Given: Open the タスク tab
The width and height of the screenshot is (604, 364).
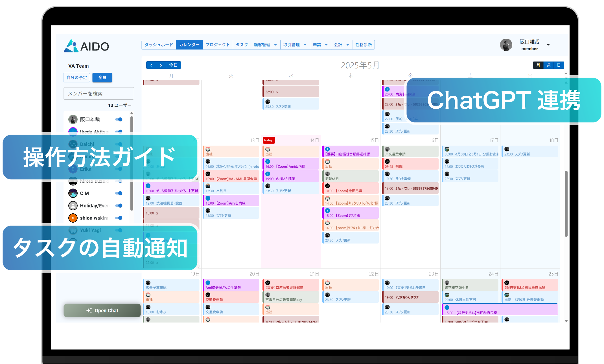Looking at the screenshot, I should (x=242, y=45).
